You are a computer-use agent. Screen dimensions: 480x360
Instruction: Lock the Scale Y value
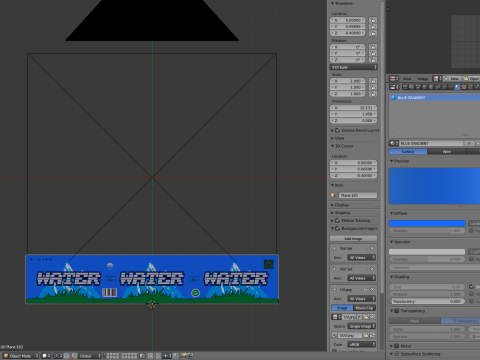373,87
